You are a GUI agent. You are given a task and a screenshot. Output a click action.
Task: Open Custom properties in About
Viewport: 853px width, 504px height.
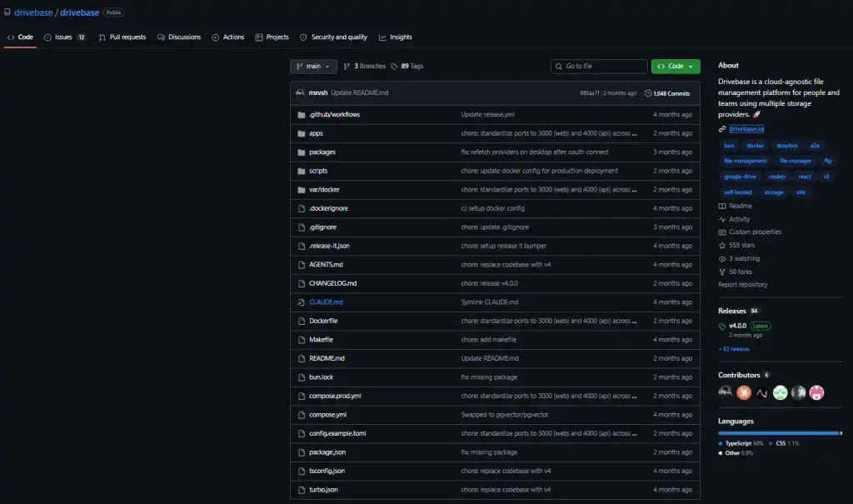[x=750, y=232]
